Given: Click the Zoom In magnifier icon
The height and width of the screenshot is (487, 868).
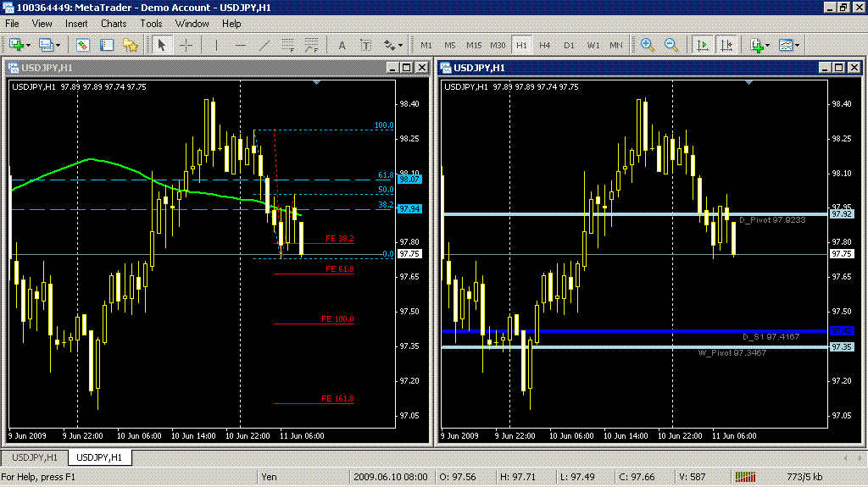Looking at the screenshot, I should tap(648, 45).
